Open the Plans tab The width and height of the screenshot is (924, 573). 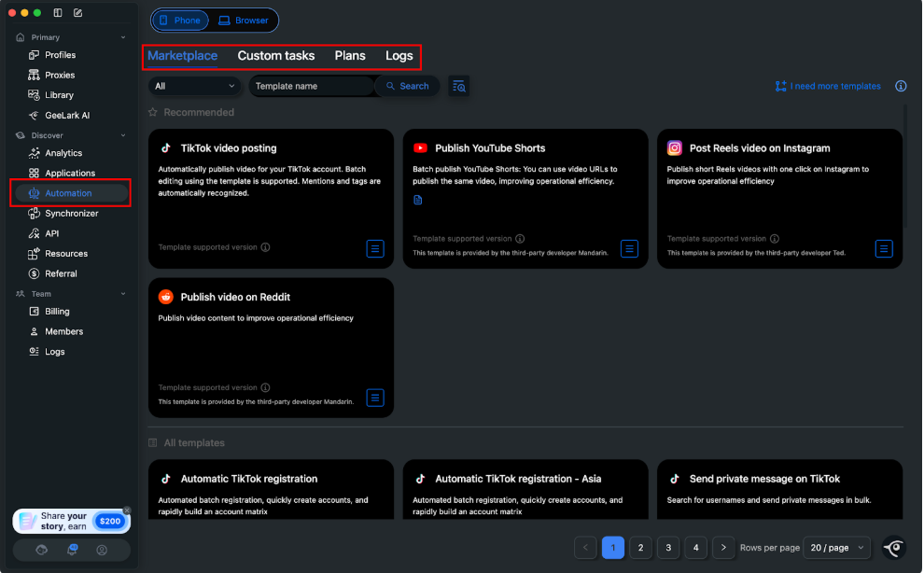[350, 55]
